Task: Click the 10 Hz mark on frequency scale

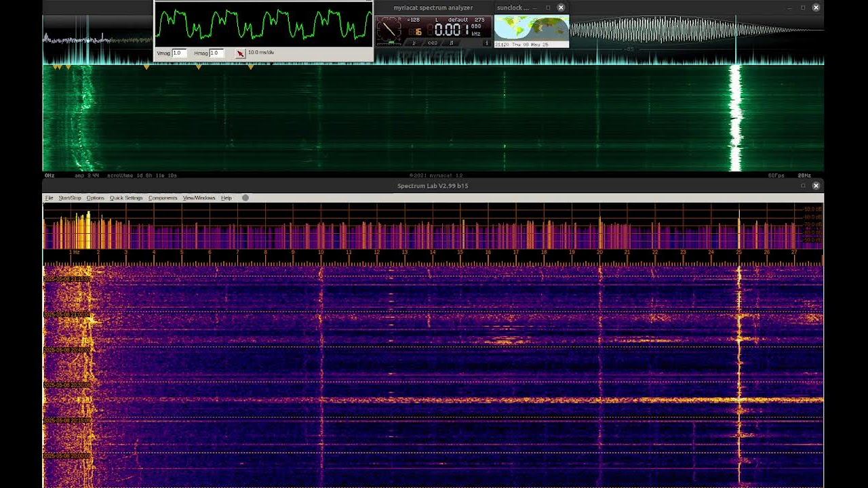Action: (x=321, y=252)
